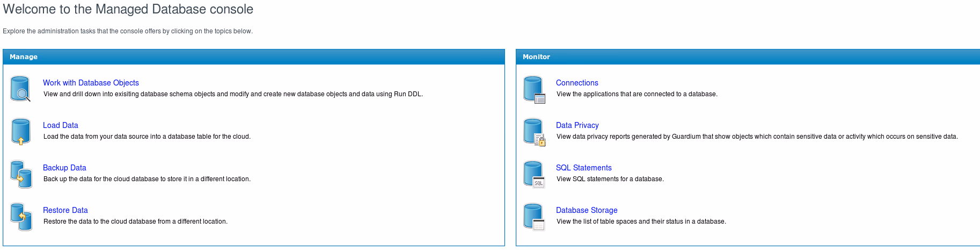Click the 'View and drill down into exisiting database' description
980x250 pixels.
[233, 94]
